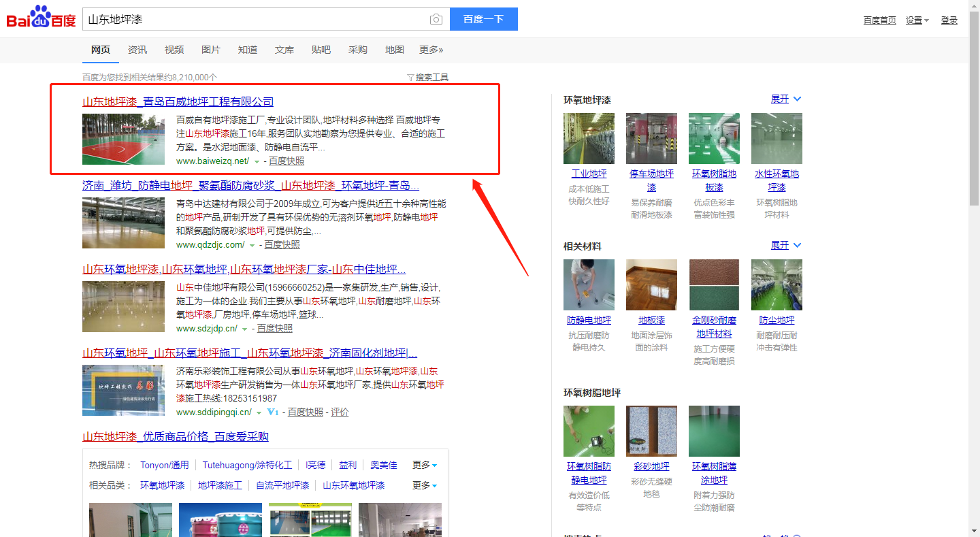Click 水性环氧地坪漆 sidebar thumbnail
Viewport: 980px width, 537px height.
point(777,138)
